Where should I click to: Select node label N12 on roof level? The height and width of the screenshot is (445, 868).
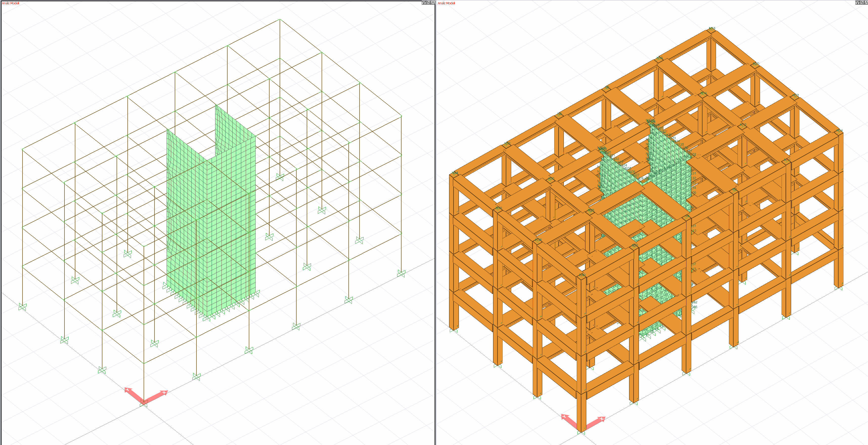point(743,125)
